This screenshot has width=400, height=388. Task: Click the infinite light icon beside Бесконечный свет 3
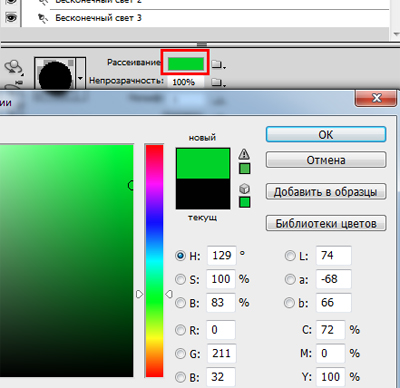pyautogui.click(x=42, y=18)
